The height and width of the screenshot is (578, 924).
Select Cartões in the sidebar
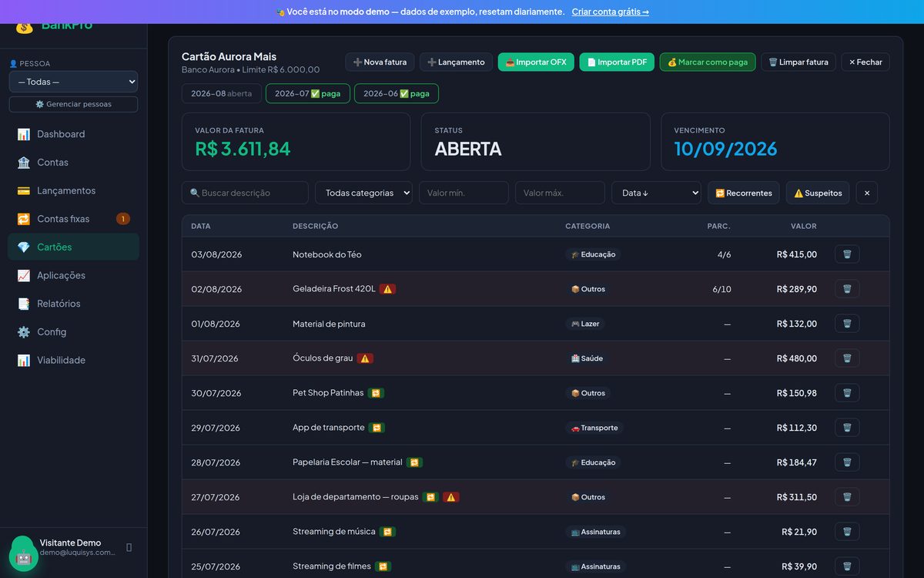[x=73, y=247]
